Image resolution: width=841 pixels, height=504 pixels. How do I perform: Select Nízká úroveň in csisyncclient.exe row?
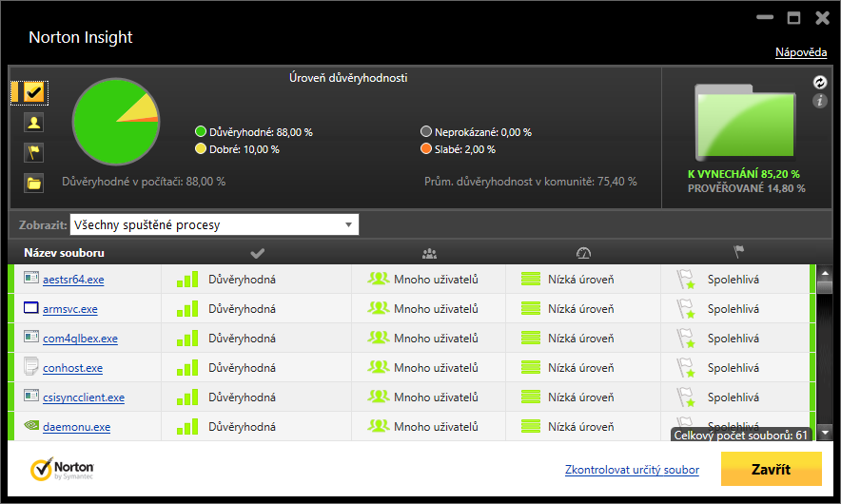(581, 397)
